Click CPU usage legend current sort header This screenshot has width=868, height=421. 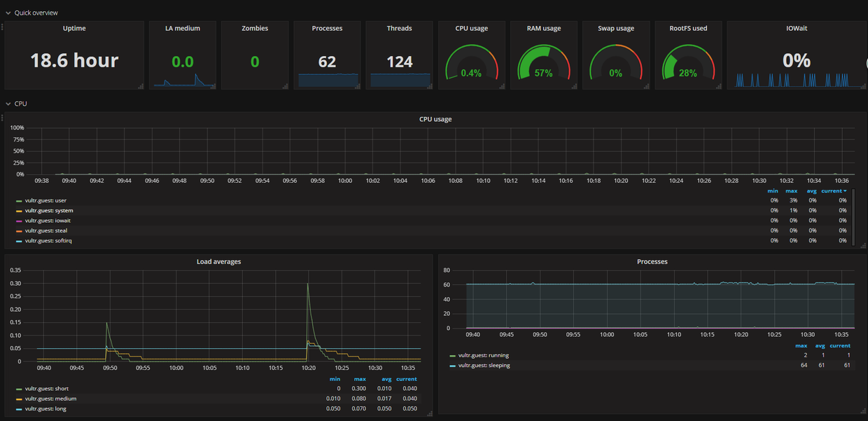coord(834,191)
